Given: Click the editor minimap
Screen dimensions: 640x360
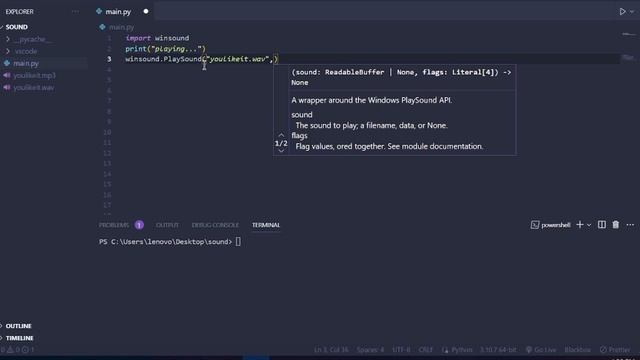Looking at the screenshot, I should tap(629, 47).
